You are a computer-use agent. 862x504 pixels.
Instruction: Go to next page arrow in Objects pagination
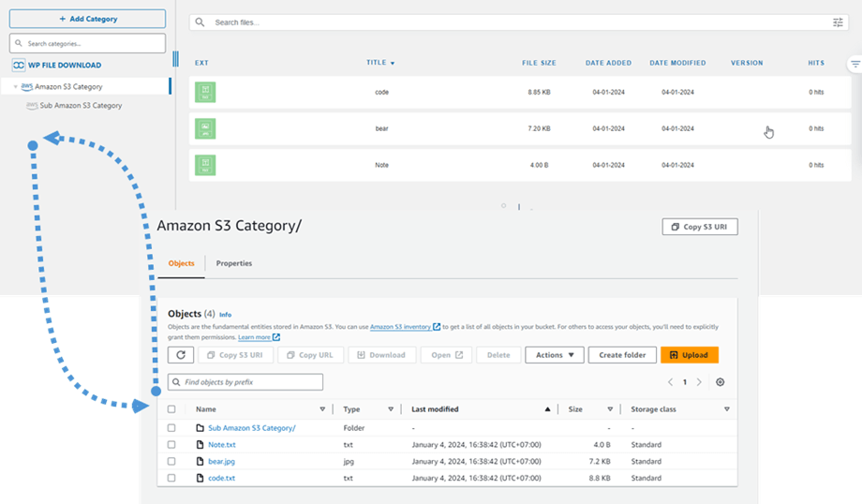[699, 382]
